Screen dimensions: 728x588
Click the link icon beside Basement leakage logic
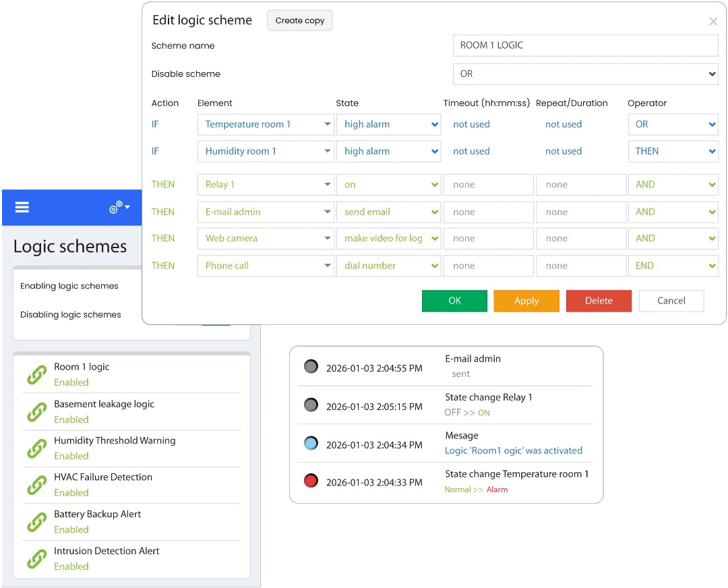coord(37,412)
